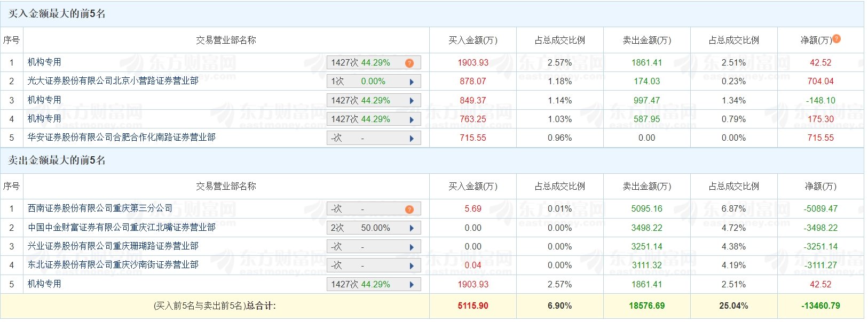Open 兴业证券股份有限公司重庆珊瑚路证券营业部 link
The width and height of the screenshot is (868, 322).
(x=113, y=246)
